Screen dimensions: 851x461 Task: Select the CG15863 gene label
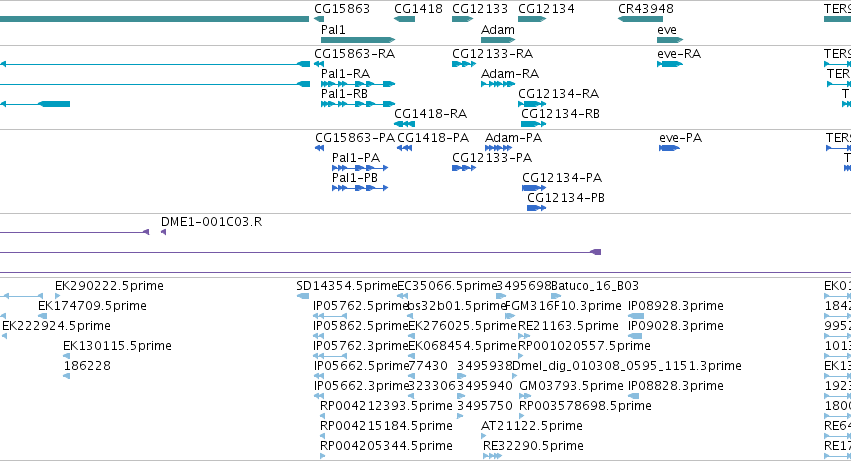342,9
